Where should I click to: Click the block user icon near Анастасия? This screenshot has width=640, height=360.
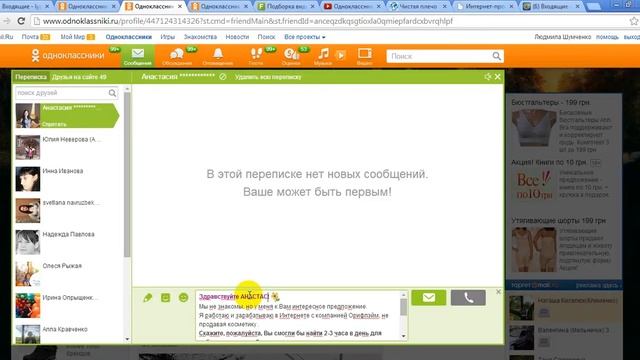pos(222,77)
